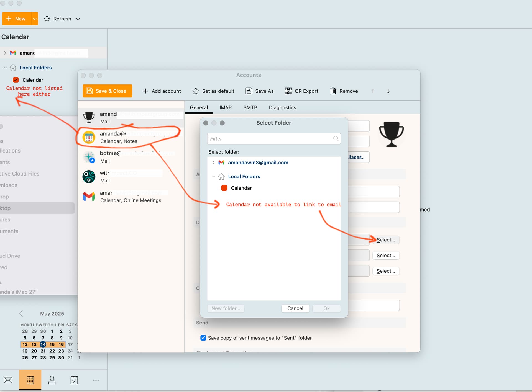
Task: Select the trophy-icon Mail account
Action: pyautogui.click(x=131, y=118)
